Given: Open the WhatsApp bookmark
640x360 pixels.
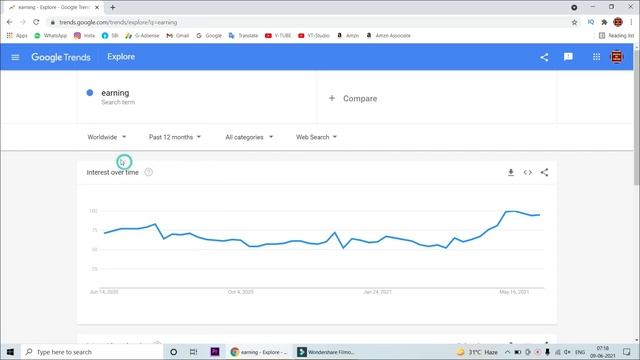Looking at the screenshot, I should coord(51,36).
